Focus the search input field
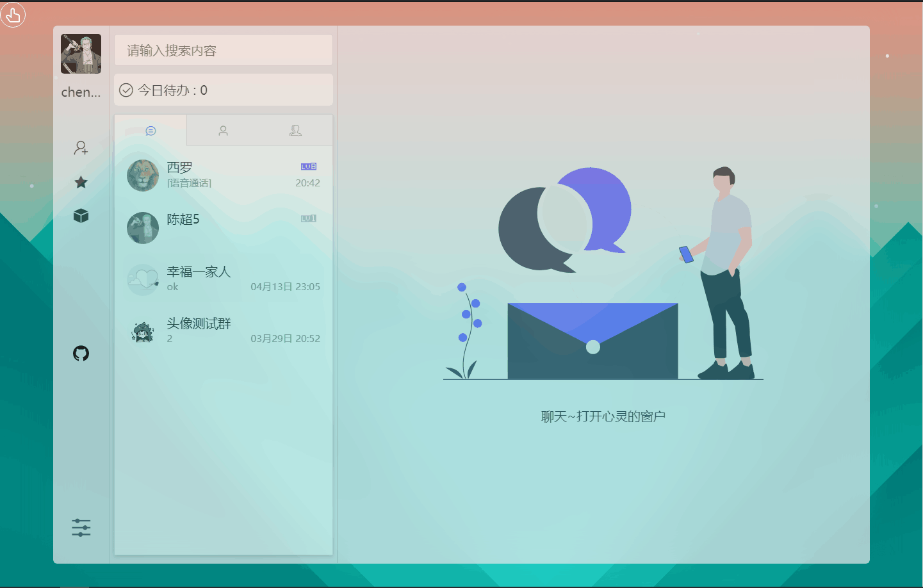This screenshot has width=923, height=588. pos(224,50)
